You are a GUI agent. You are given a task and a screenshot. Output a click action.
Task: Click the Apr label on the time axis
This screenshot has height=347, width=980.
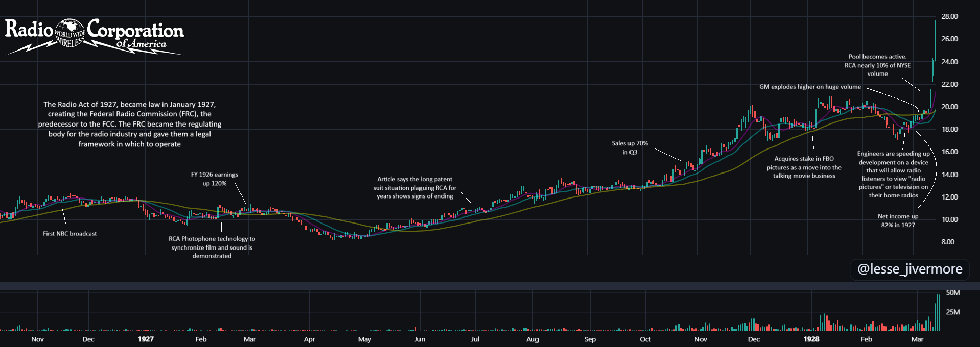coord(309,339)
